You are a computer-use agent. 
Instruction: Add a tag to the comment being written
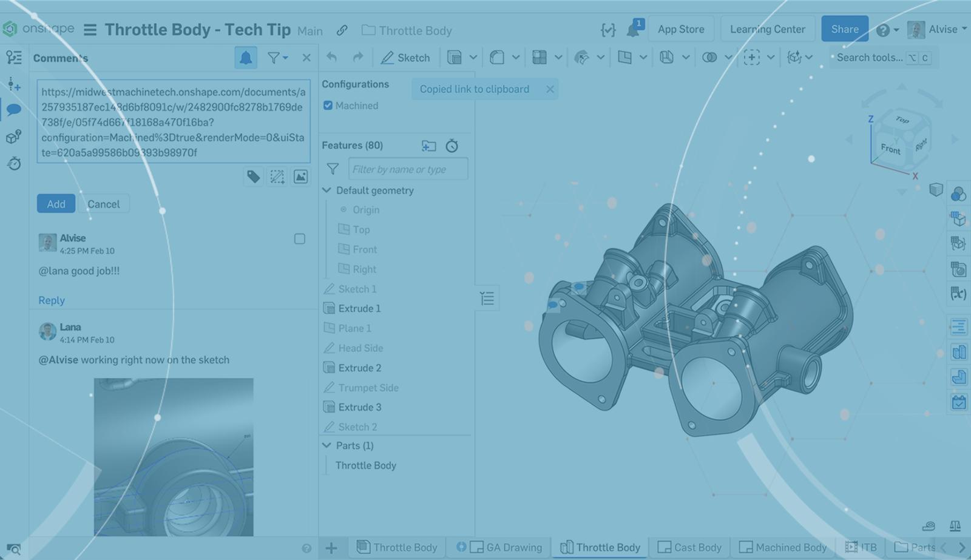[x=254, y=177]
